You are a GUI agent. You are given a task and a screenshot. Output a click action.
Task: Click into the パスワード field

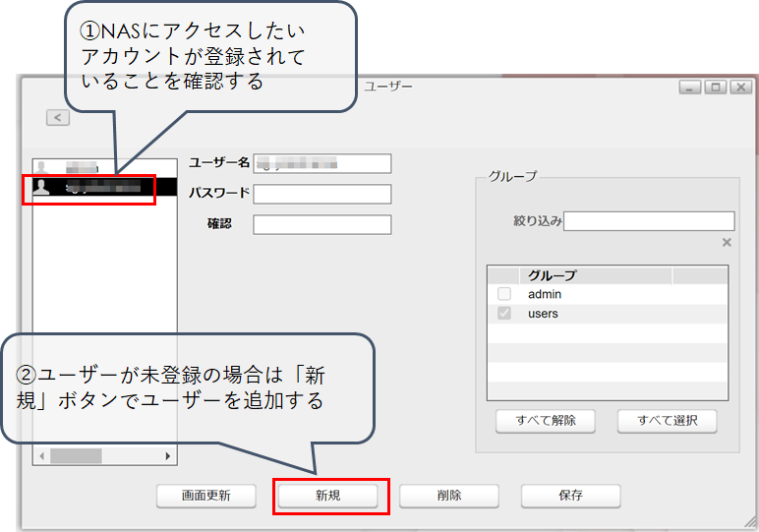pos(321,194)
